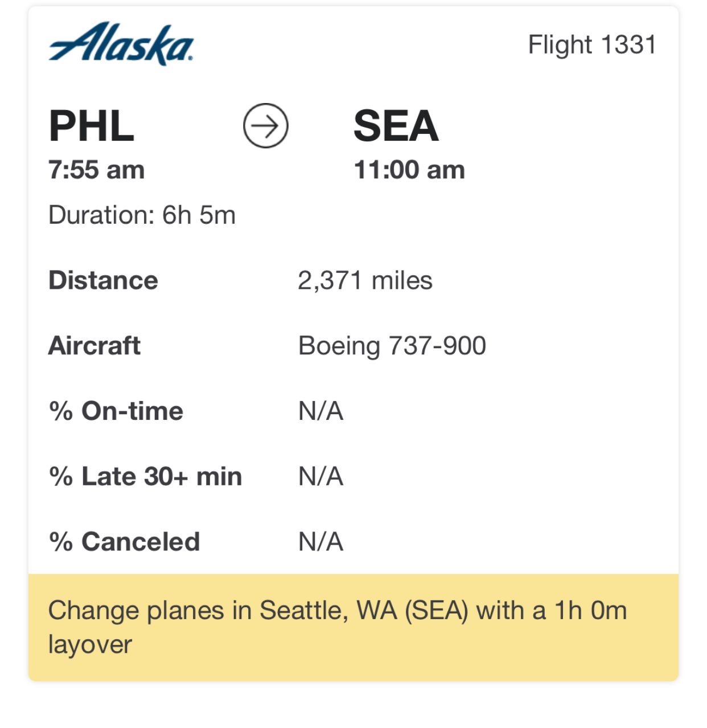Select the 2,371 miles value
Screen dimensions: 707x728
pos(365,281)
